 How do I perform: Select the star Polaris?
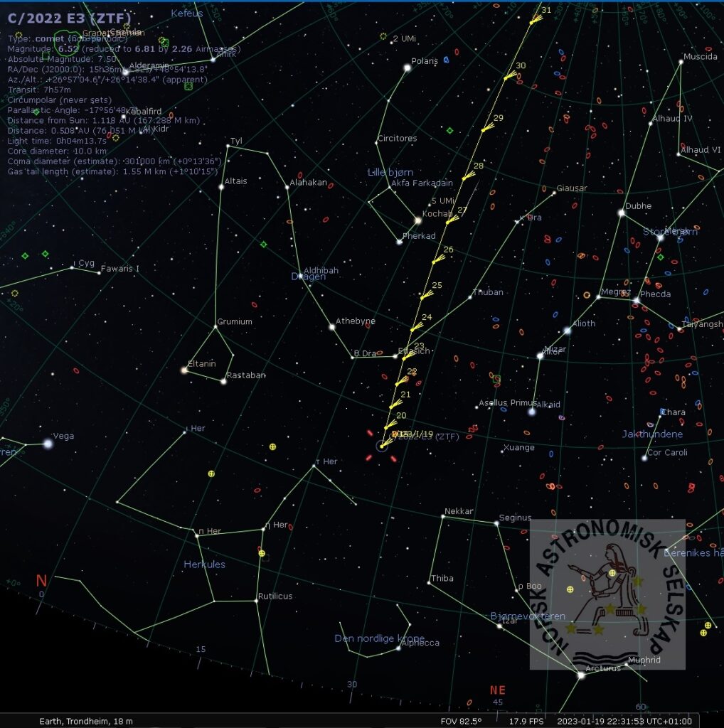click(x=408, y=68)
